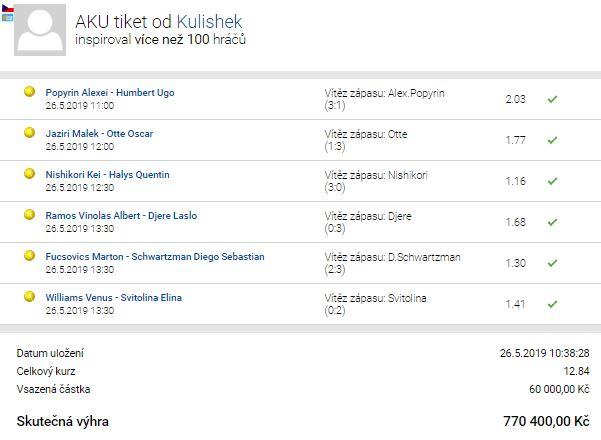Click the tennis ball icon beside Jaziri Malek match
Screen dimensions: 601x440
30,133
